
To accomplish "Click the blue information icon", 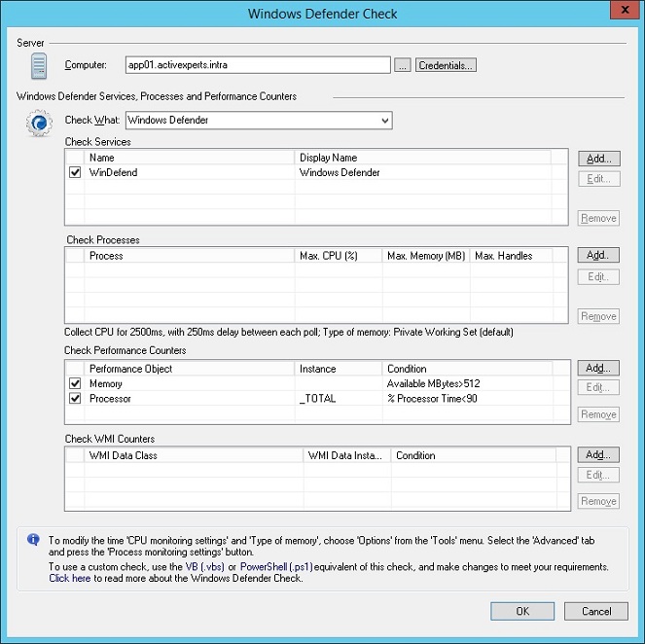I will (33, 539).
